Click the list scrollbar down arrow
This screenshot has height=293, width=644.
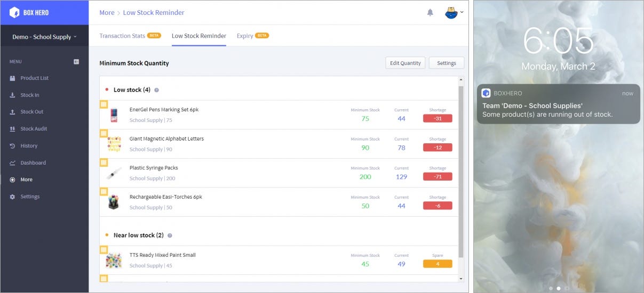click(461, 279)
